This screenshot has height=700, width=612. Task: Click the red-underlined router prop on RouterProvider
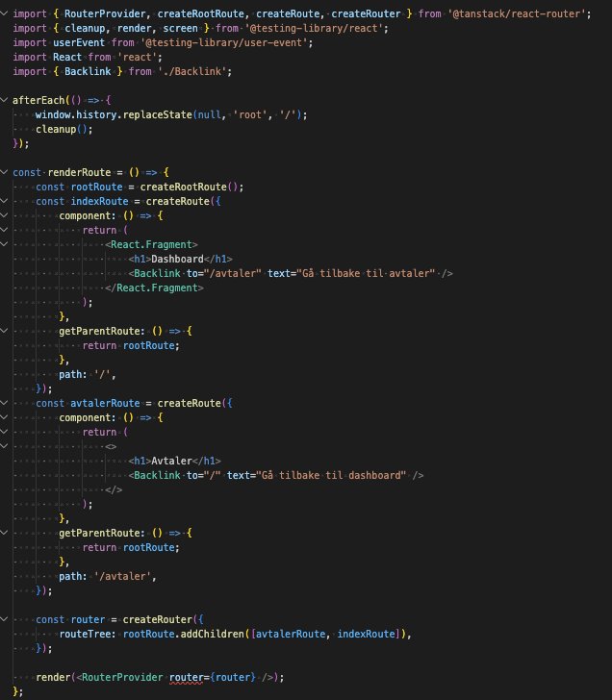[187, 677]
